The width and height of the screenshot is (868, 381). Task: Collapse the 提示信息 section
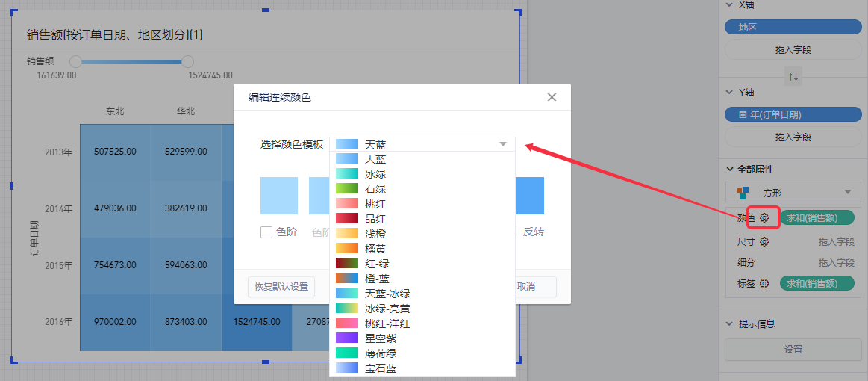coord(731,323)
